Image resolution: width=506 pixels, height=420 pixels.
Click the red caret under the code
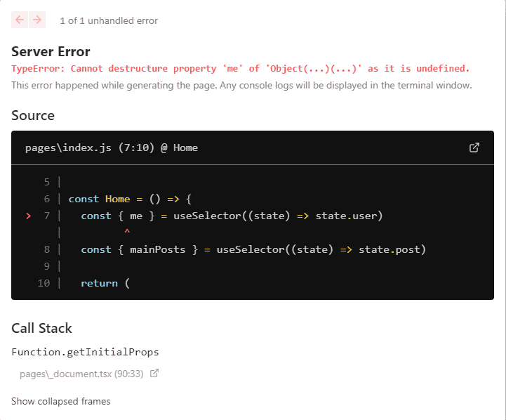127,231
